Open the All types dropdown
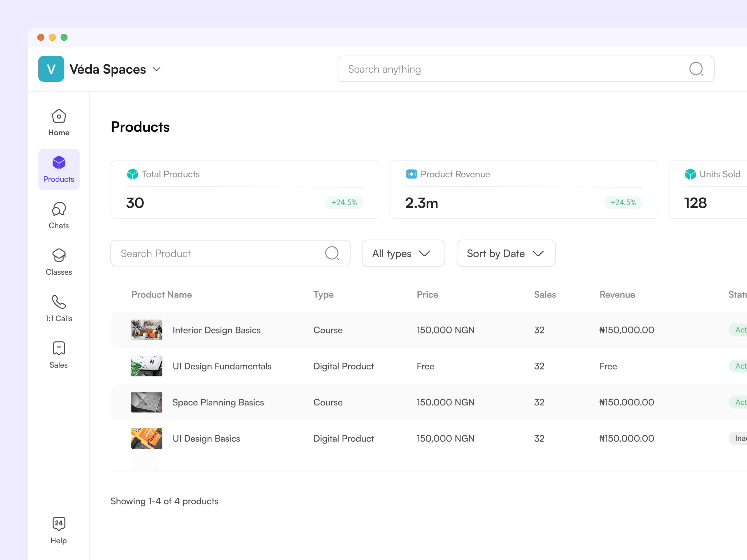The width and height of the screenshot is (747, 560). coord(403,253)
